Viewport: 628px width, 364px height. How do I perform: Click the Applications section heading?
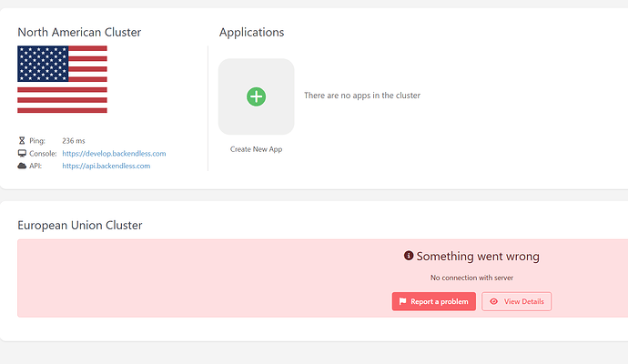coord(251,33)
